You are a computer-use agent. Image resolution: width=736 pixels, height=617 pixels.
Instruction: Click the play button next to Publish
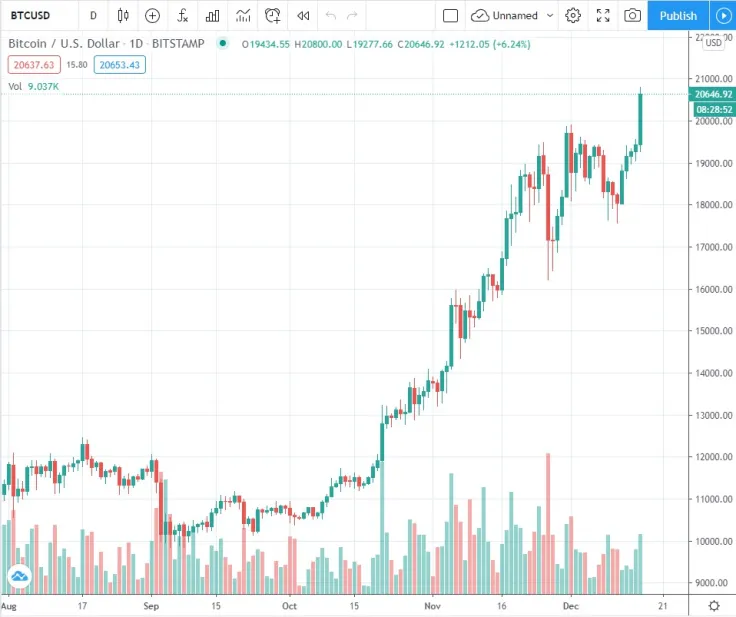tap(723, 16)
